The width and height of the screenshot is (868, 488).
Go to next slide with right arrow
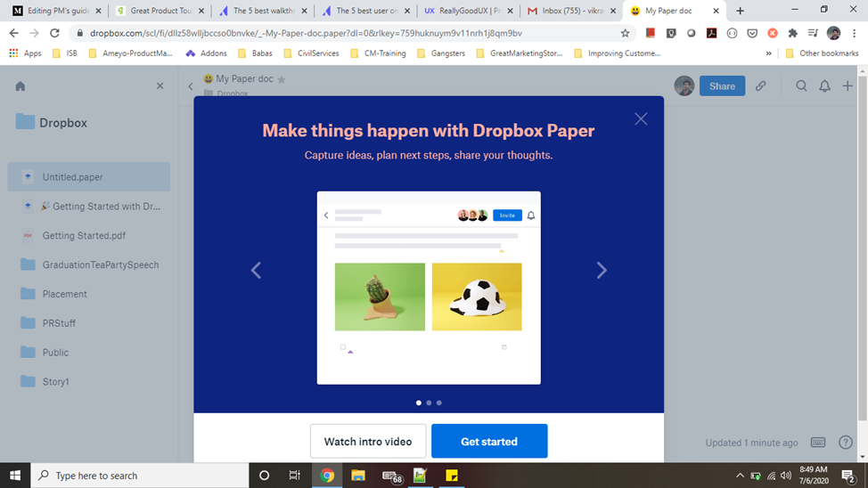602,271
